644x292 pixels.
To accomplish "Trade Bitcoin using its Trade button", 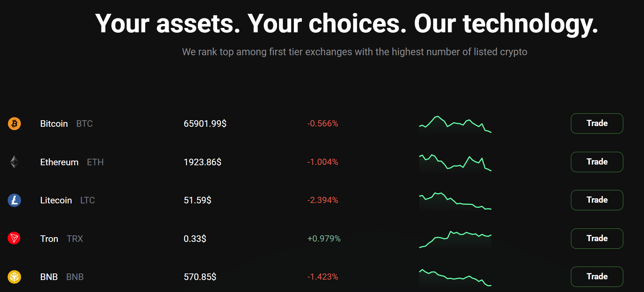I will [597, 123].
